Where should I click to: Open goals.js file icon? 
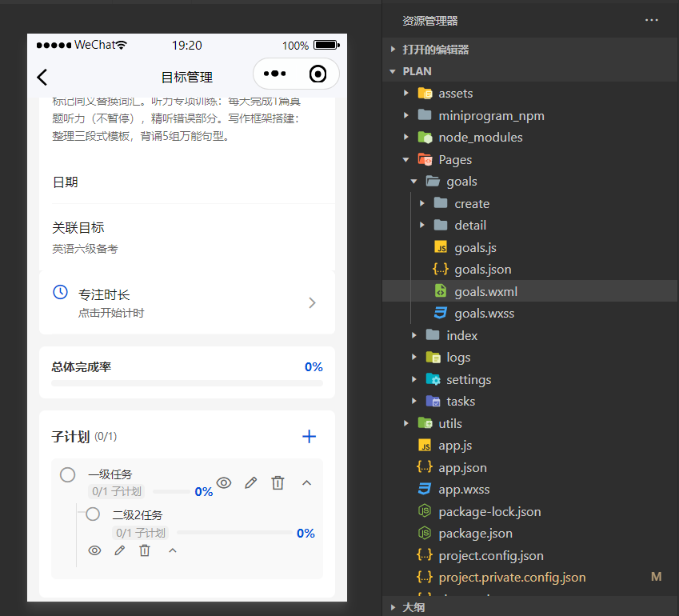441,247
